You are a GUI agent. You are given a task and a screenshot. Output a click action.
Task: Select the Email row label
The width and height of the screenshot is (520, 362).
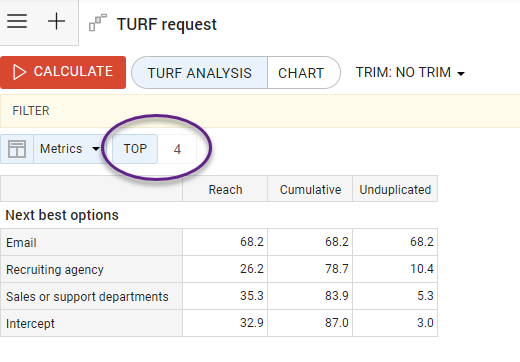click(91, 242)
